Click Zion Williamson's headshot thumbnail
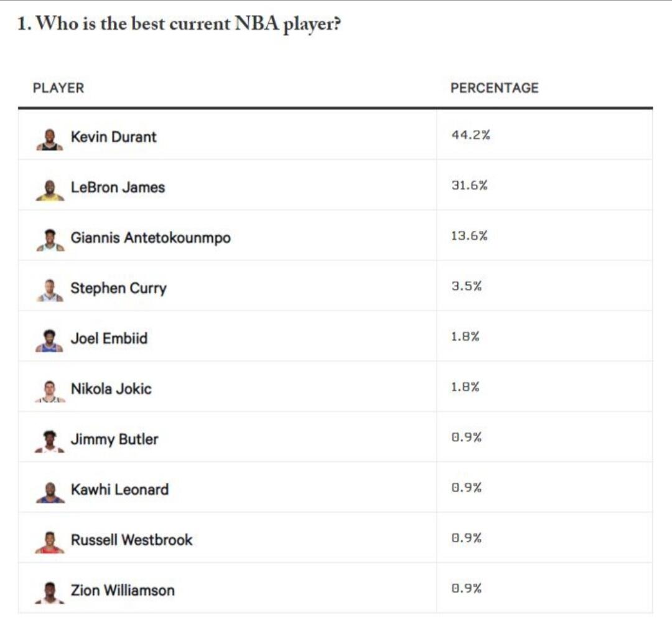The image size is (672, 623). coord(50,593)
